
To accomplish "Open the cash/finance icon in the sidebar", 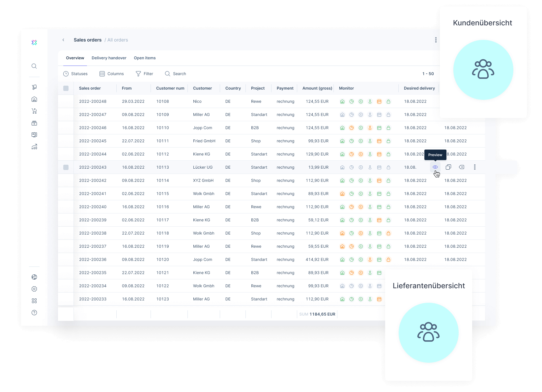I will click(x=34, y=123).
